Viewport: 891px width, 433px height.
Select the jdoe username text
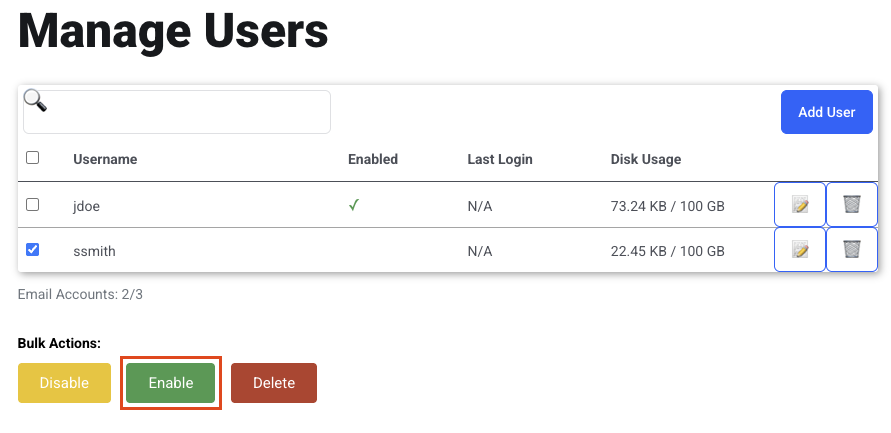pos(86,206)
